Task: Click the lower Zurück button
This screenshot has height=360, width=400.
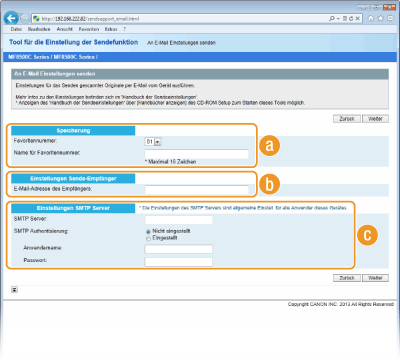Action: pos(347,278)
